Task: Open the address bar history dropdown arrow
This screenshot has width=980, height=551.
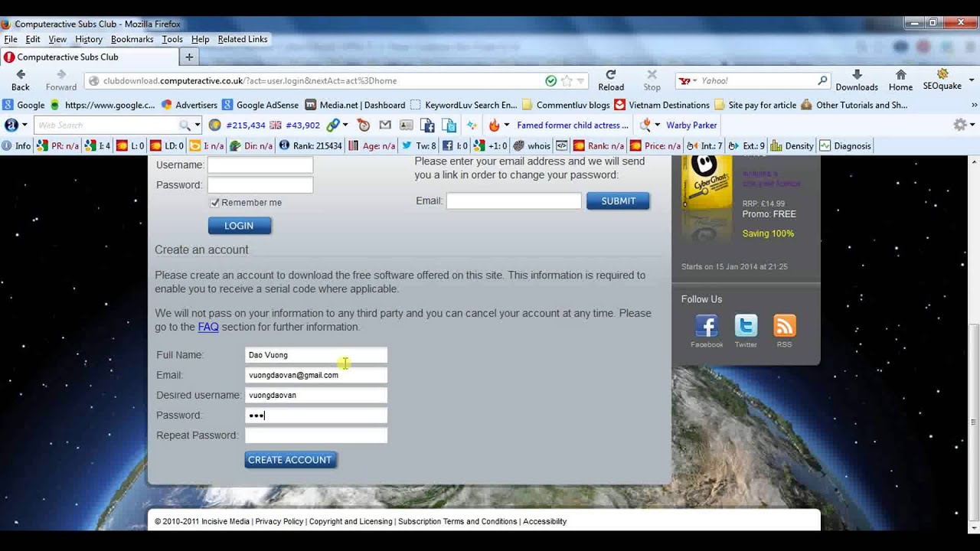Action: [x=580, y=80]
